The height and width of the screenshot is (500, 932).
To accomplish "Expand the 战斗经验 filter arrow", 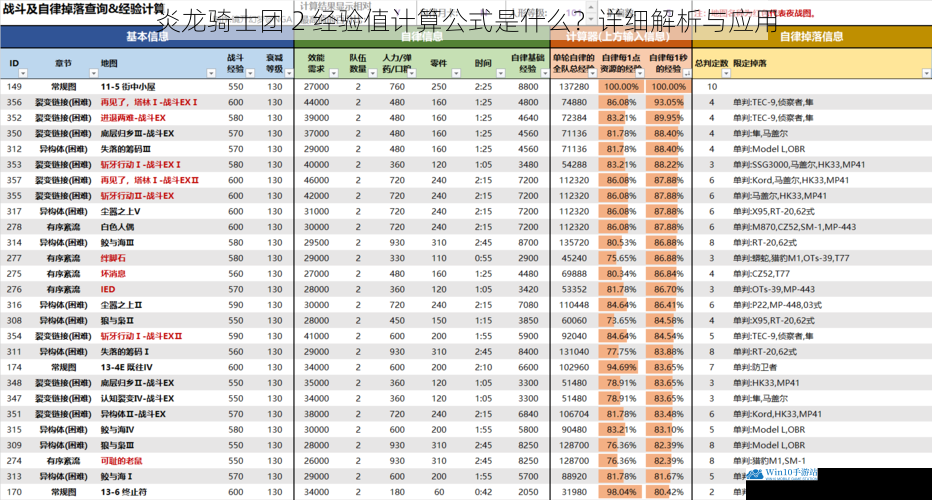I will pos(250,73).
